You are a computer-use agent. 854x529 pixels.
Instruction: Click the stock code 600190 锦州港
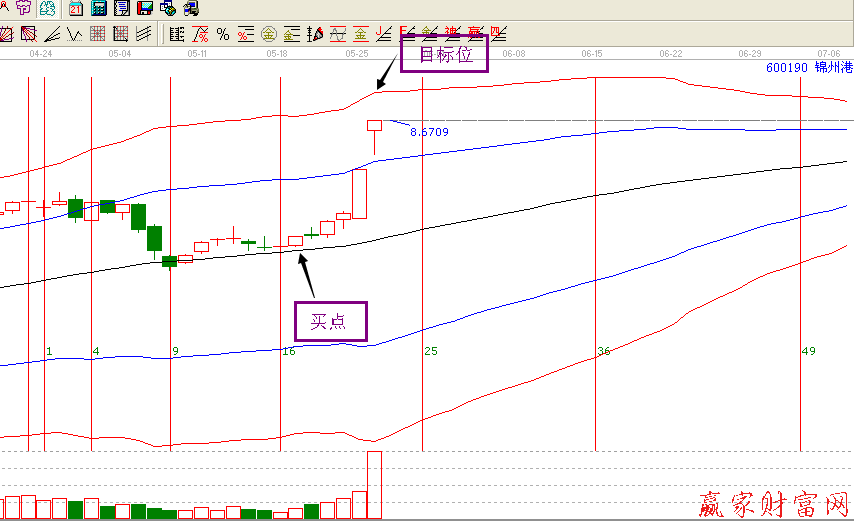pos(808,68)
